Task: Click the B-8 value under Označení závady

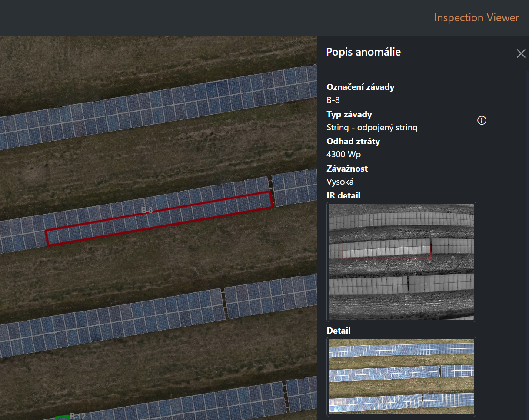Action: click(333, 100)
